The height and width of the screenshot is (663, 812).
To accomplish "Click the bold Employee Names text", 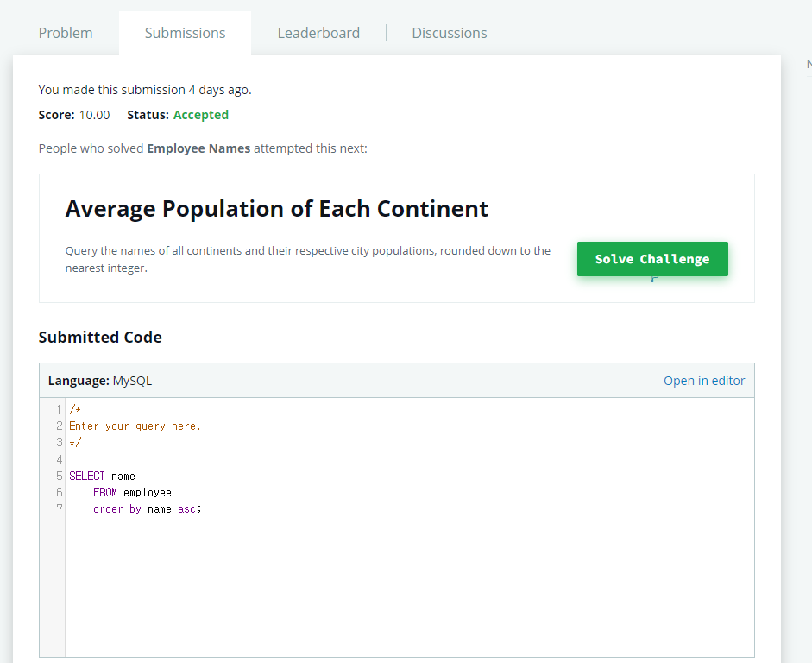I will [x=198, y=148].
